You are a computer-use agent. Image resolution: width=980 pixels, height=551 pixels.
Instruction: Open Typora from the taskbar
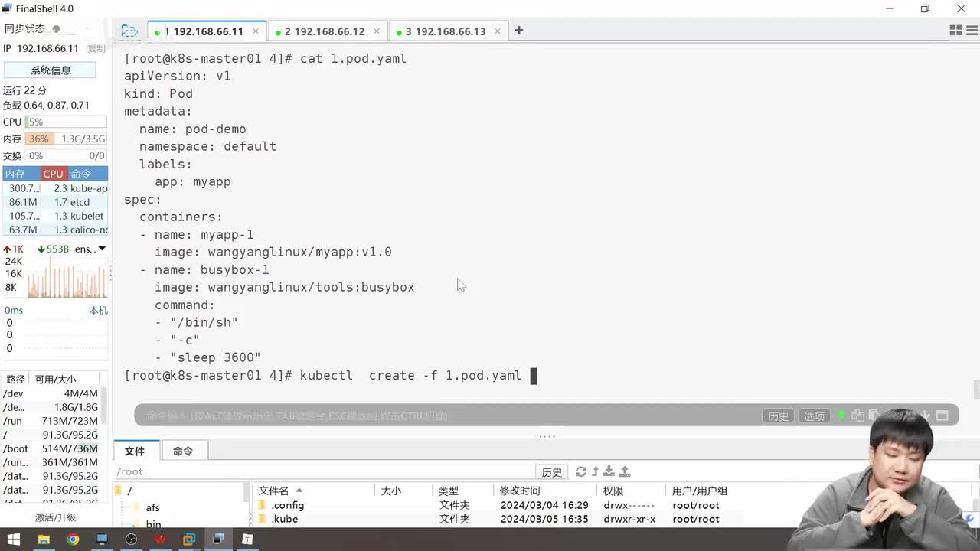(247, 540)
